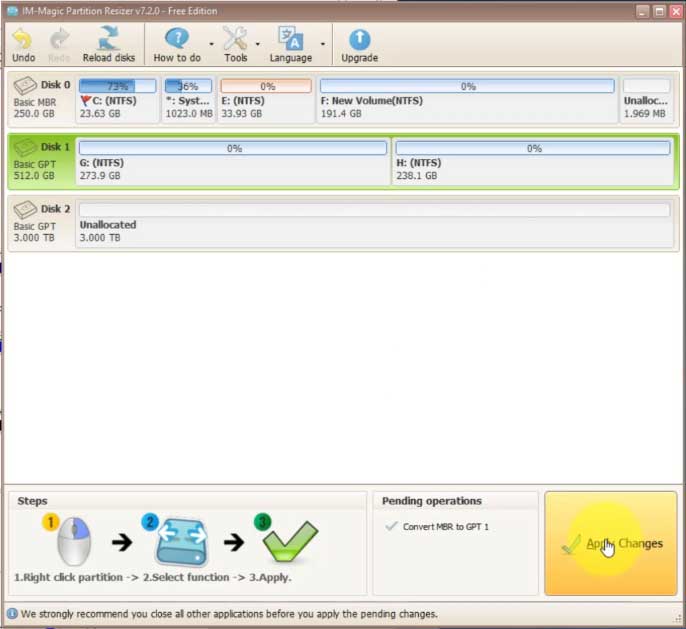Select the Disk 1 drive icon
Screen dimensions: 686x629
coord(24,147)
